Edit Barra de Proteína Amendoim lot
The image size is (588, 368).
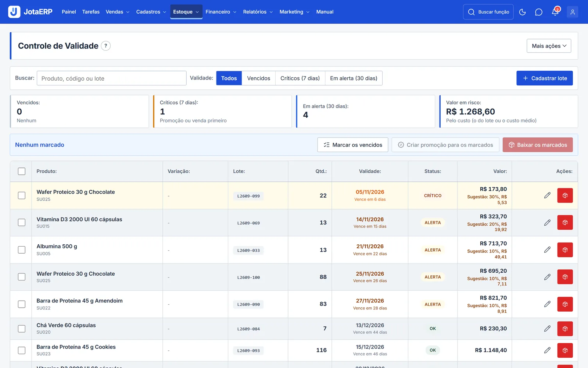tap(547, 304)
